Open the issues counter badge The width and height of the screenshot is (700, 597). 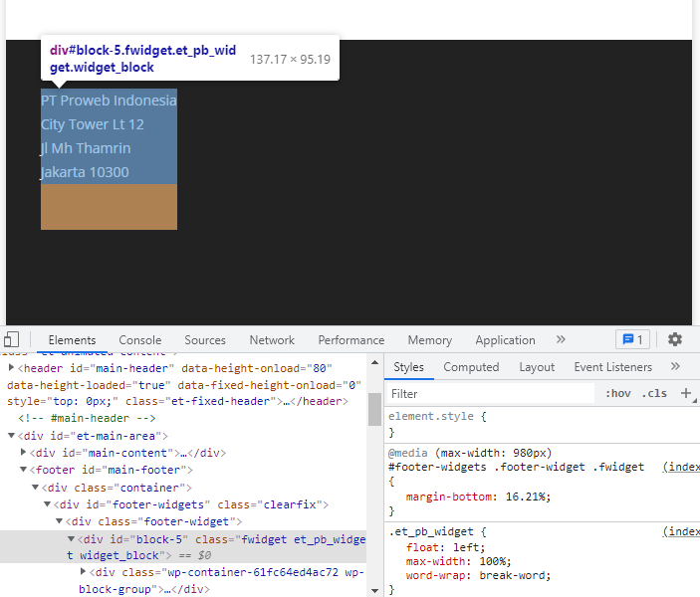pos(632,339)
